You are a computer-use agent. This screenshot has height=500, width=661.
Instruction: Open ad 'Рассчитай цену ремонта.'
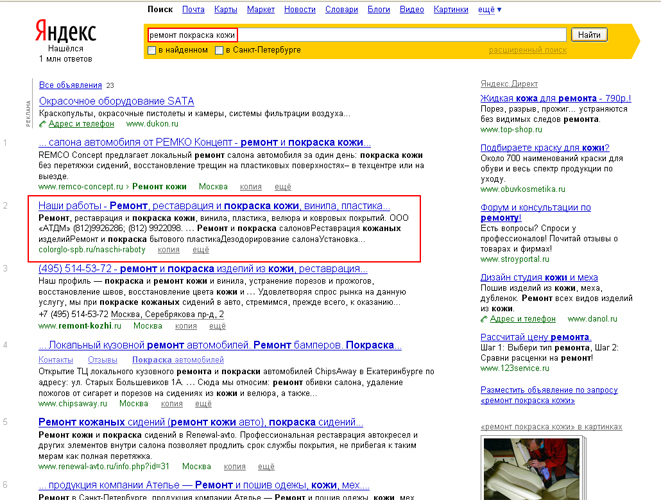(x=536, y=337)
